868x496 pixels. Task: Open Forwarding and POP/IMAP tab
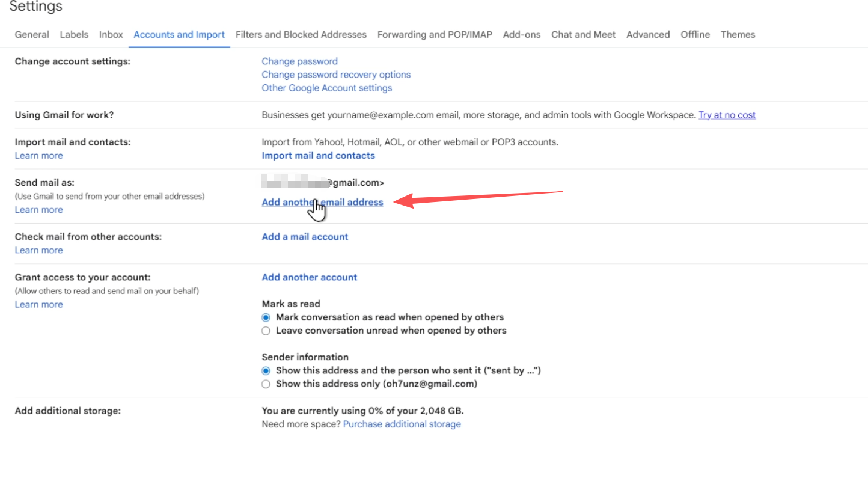tap(435, 35)
